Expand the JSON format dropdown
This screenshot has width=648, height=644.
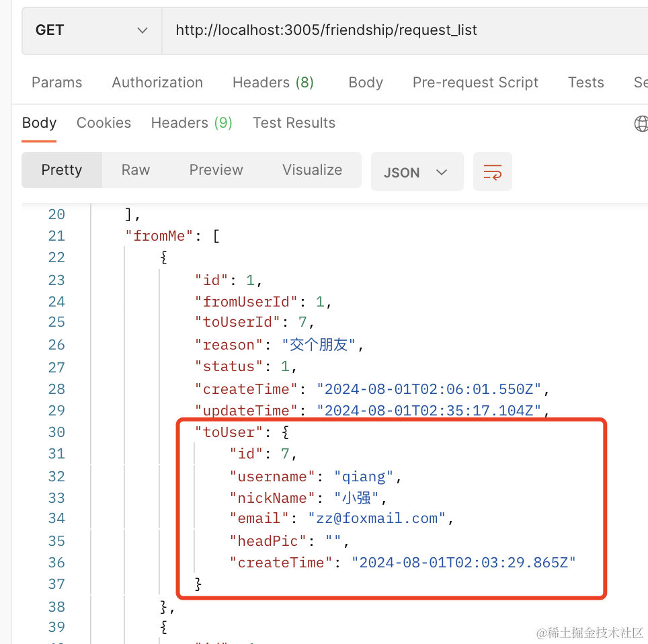(x=417, y=172)
